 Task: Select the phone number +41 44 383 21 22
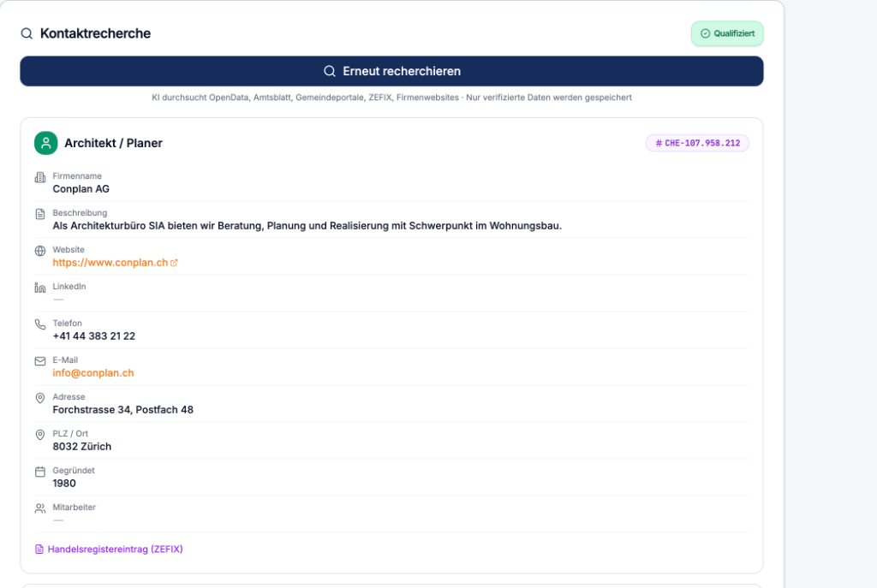(x=94, y=336)
